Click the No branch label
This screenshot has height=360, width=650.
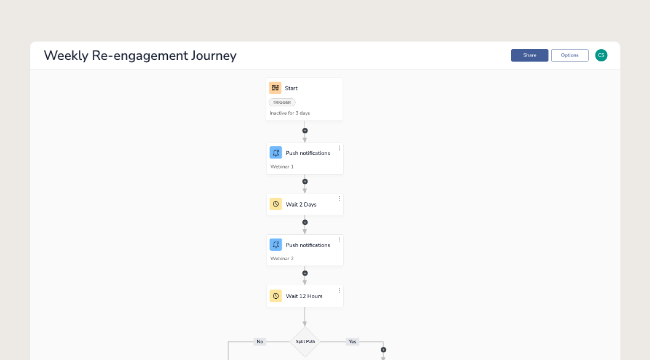coord(260,342)
